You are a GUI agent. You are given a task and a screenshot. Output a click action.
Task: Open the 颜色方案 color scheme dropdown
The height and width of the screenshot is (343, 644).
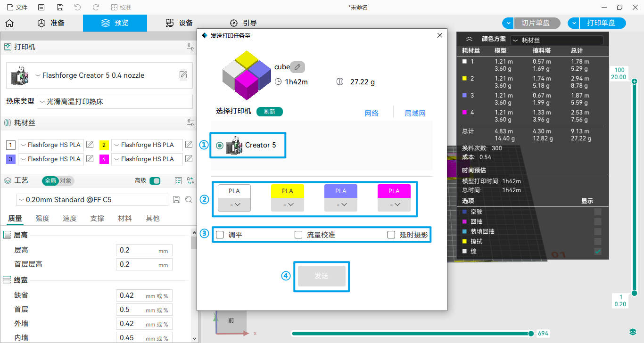tap(557, 41)
